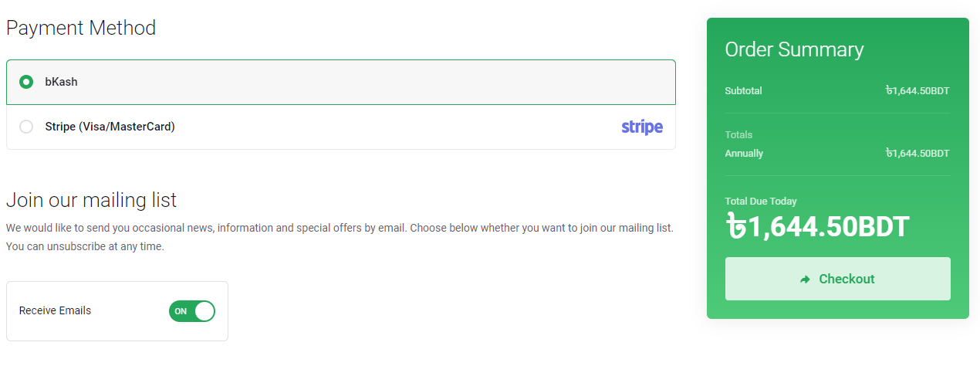Image resolution: width=980 pixels, height=366 pixels.
Task: Click the Payment Method heading
Action: pos(81,29)
